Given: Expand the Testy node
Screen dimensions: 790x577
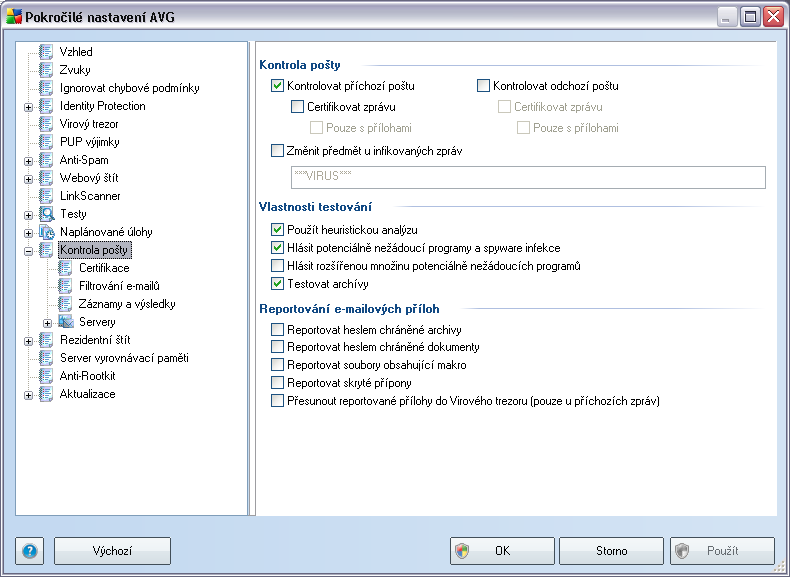Looking at the screenshot, I should [x=29, y=215].
